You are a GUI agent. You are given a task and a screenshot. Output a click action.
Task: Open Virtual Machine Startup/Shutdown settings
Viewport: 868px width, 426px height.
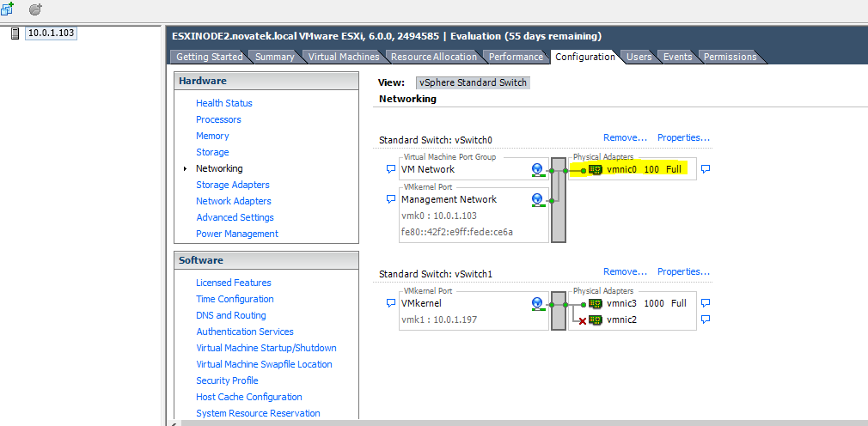[266, 348]
